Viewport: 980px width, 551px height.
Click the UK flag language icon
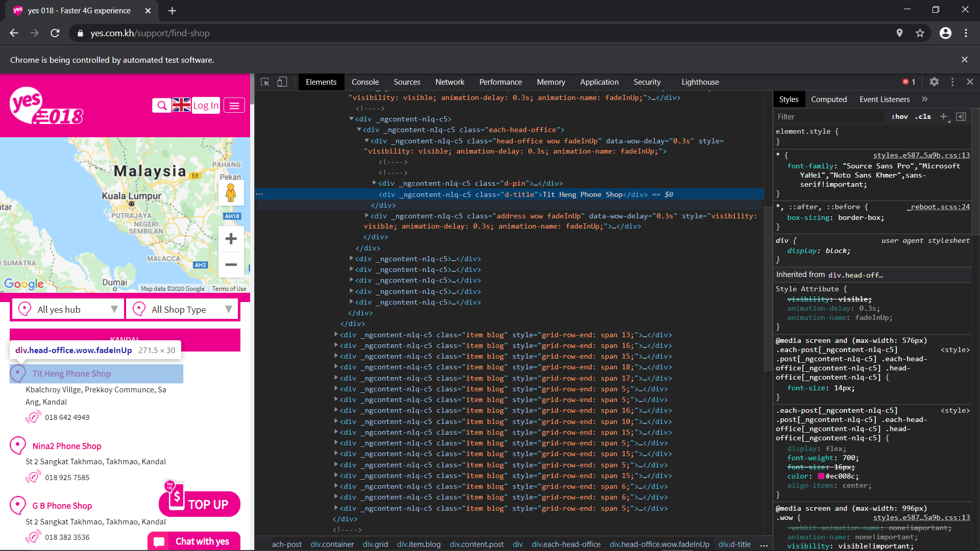tap(181, 105)
